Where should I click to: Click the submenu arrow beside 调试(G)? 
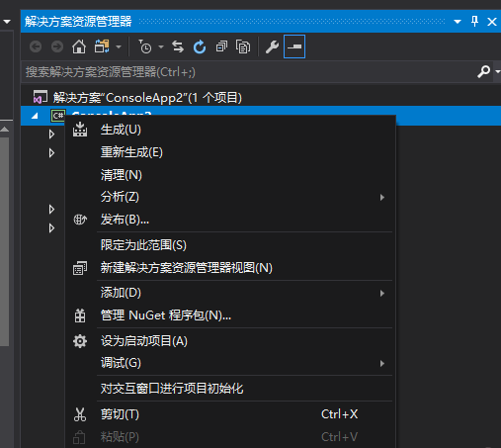382,363
